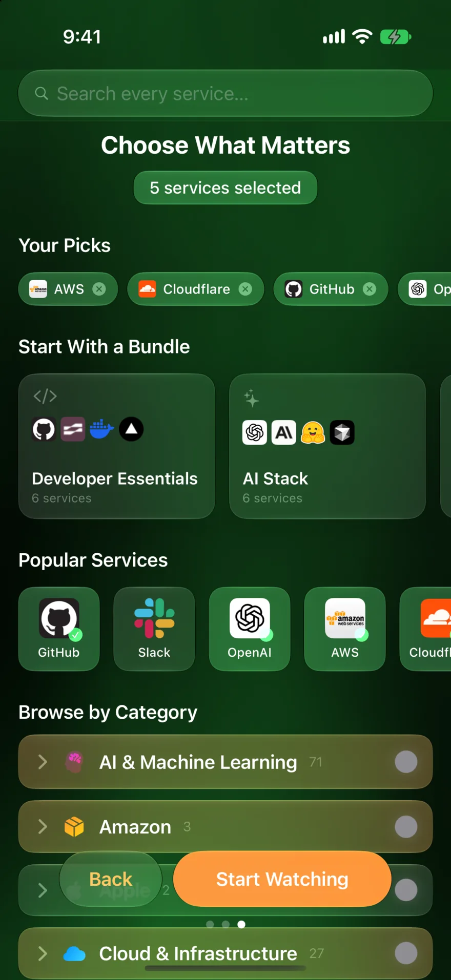The height and width of the screenshot is (980, 451).
Task: Tap the OpenAI icon in AI Stack bundle
Action: pyautogui.click(x=255, y=432)
